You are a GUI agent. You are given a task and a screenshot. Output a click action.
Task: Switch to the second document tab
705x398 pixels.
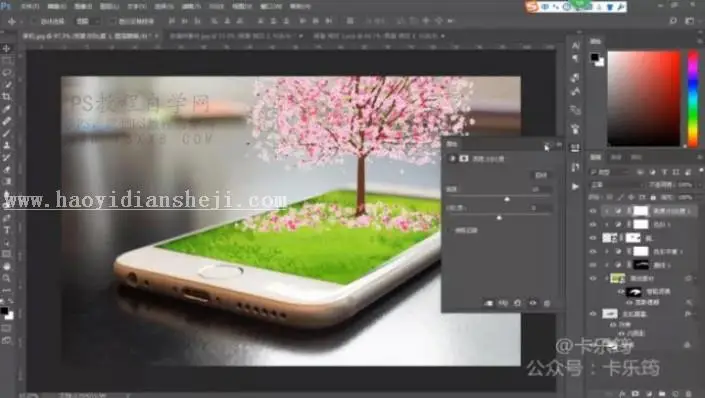[x=235, y=36]
